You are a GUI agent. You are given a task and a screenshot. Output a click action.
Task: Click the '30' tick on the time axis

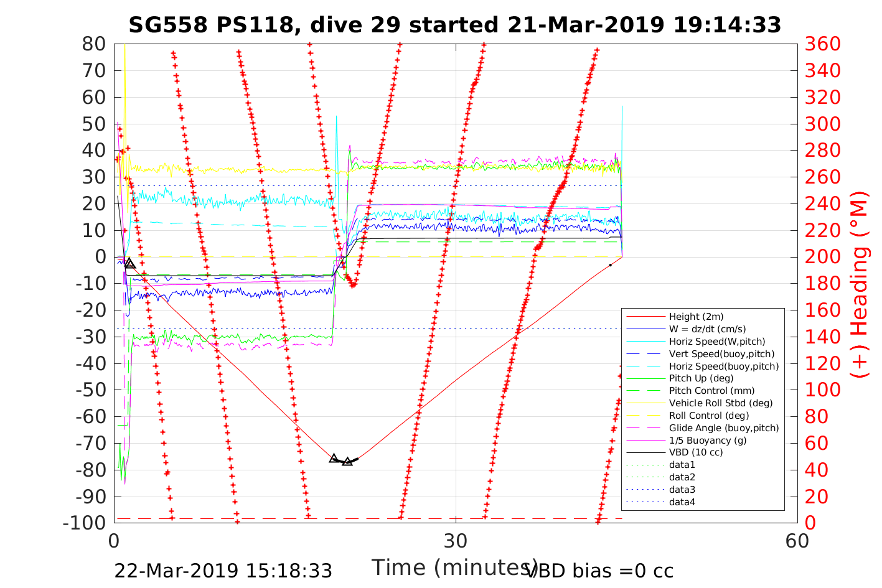(456, 541)
